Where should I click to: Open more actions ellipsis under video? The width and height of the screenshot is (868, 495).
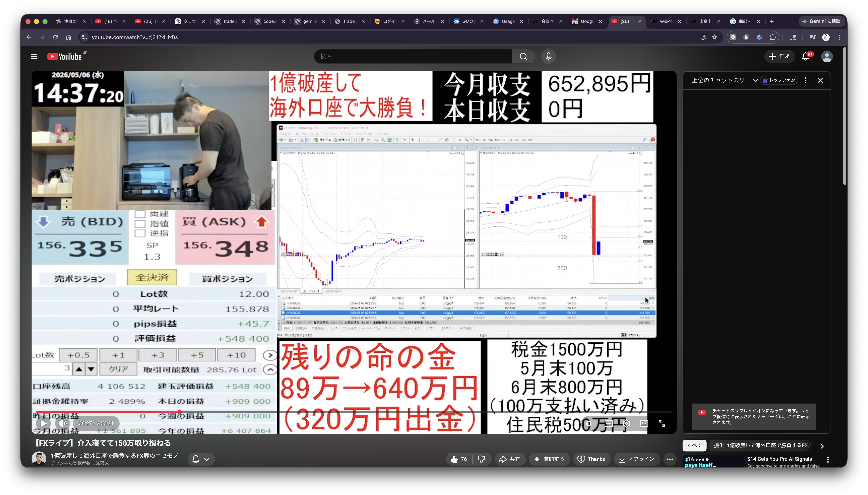pyautogui.click(x=670, y=459)
